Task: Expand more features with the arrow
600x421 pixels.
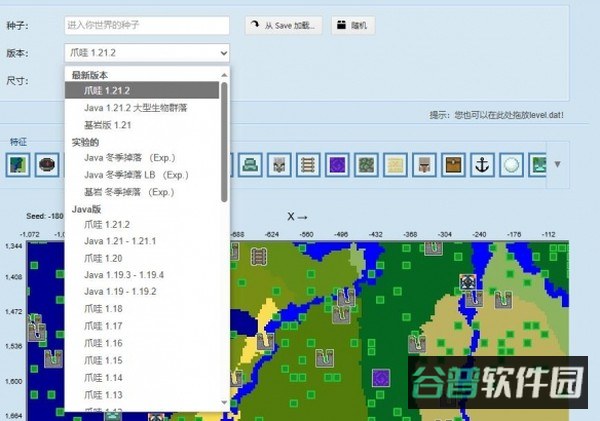Action: point(558,165)
